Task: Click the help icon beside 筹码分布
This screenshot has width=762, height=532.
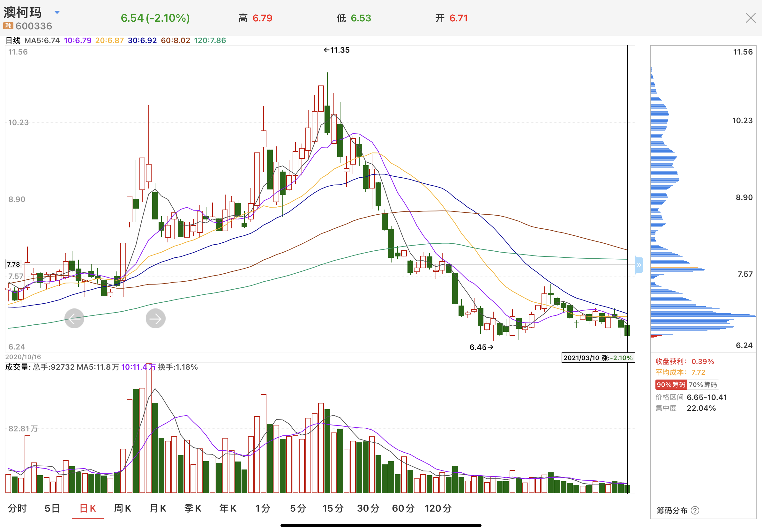Action: [x=695, y=510]
